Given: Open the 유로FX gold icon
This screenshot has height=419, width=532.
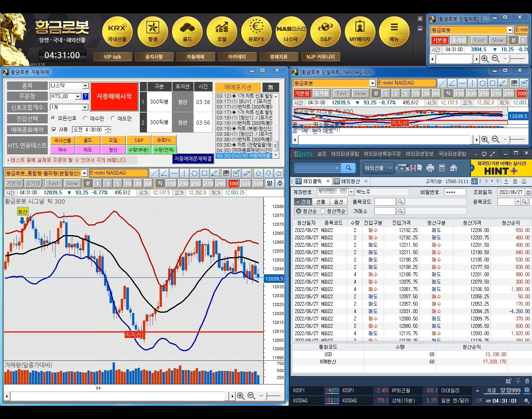Looking at the screenshot, I should (x=256, y=32).
